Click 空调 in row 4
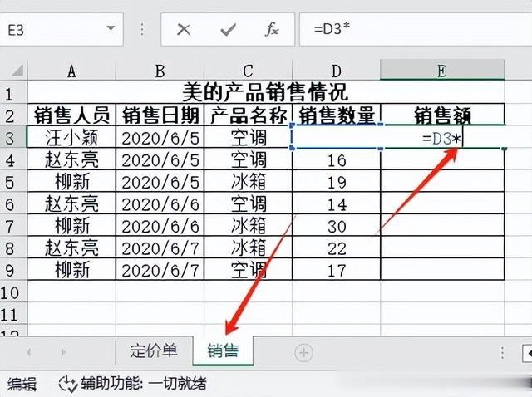Image resolution: width=532 pixels, height=397 pixels. pyautogui.click(x=248, y=159)
